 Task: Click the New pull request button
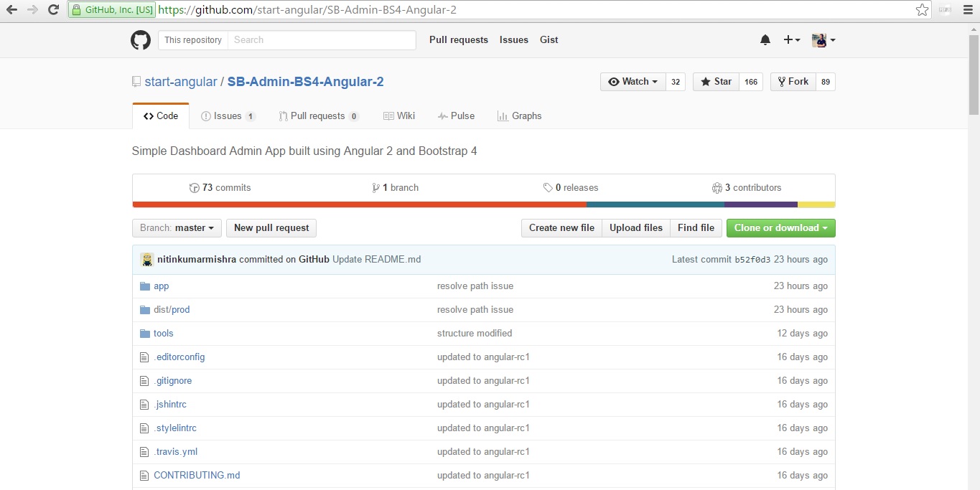click(x=271, y=227)
